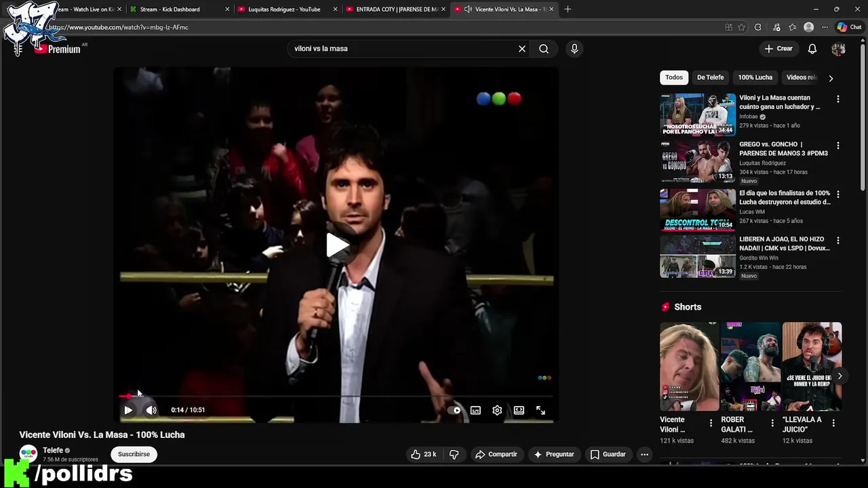
Task: Open the 'Vicente Viloni' short thumbnail
Action: [690, 367]
